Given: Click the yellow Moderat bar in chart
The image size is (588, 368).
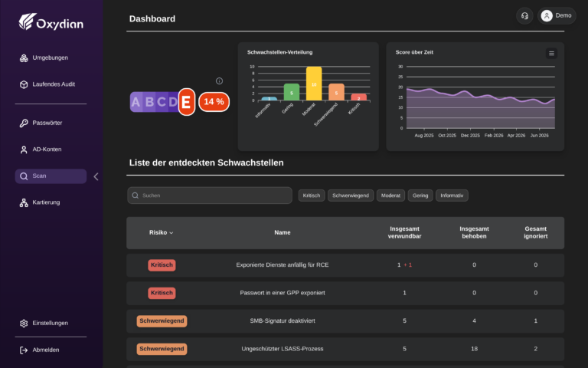Looking at the screenshot, I should (x=314, y=84).
